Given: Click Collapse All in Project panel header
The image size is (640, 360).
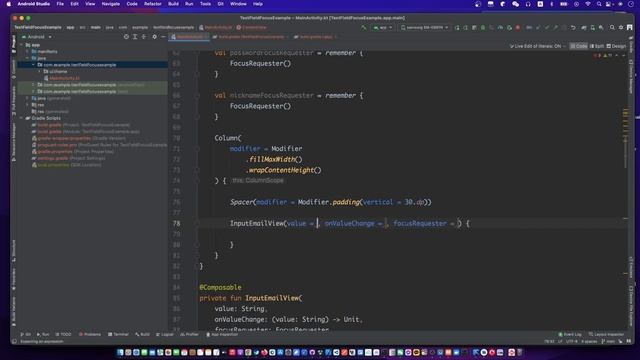Looking at the screenshot, I should [144, 37].
